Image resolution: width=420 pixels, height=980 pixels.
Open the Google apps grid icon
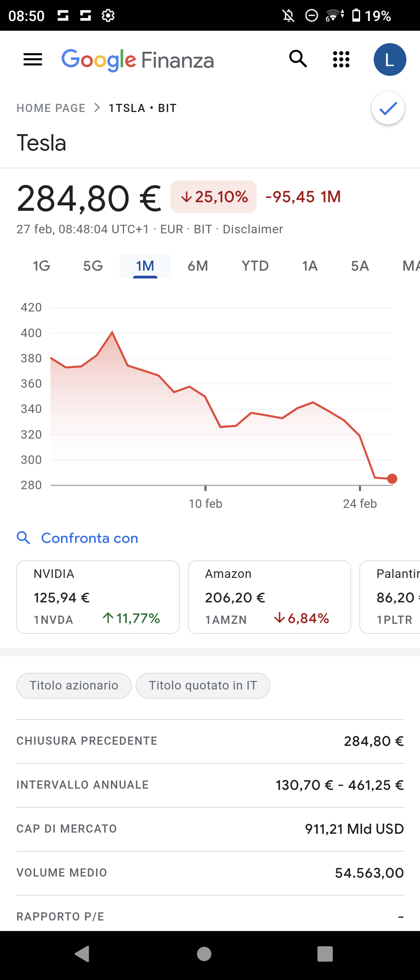341,59
